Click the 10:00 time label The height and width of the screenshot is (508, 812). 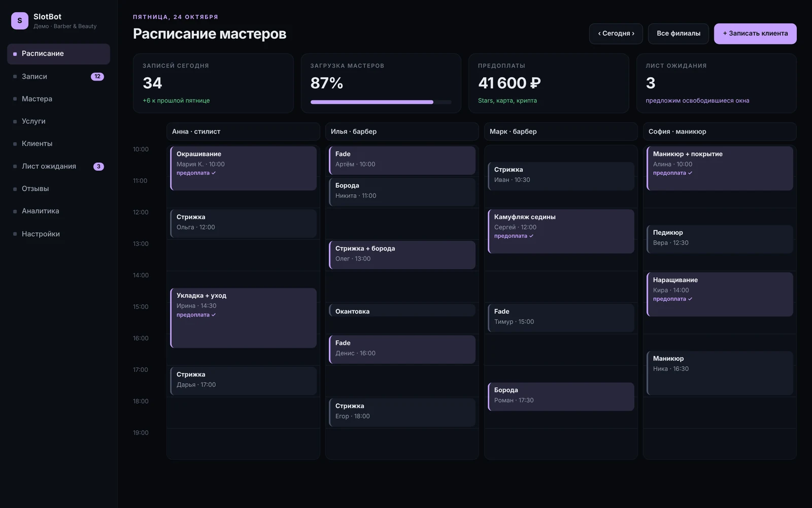pyautogui.click(x=141, y=149)
